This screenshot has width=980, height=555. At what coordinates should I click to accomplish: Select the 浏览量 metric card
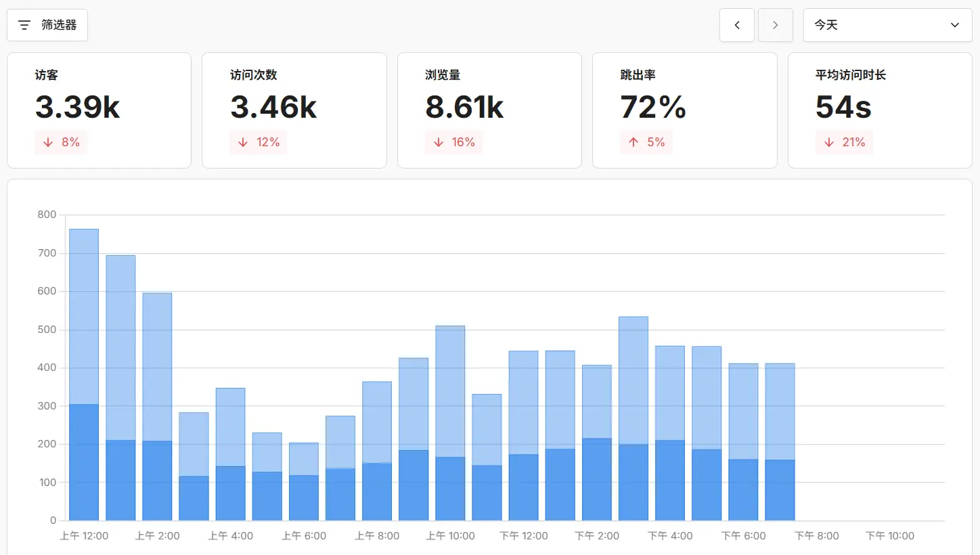click(489, 110)
